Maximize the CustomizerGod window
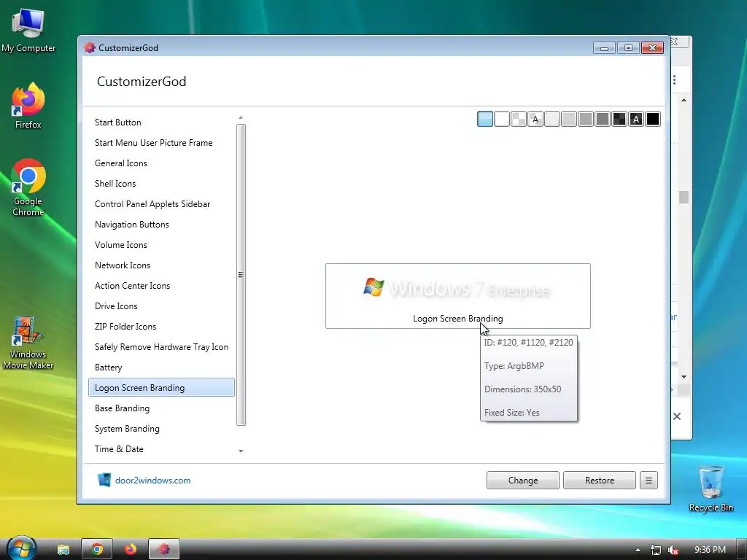Image resolution: width=747 pixels, height=560 pixels. pos(628,47)
